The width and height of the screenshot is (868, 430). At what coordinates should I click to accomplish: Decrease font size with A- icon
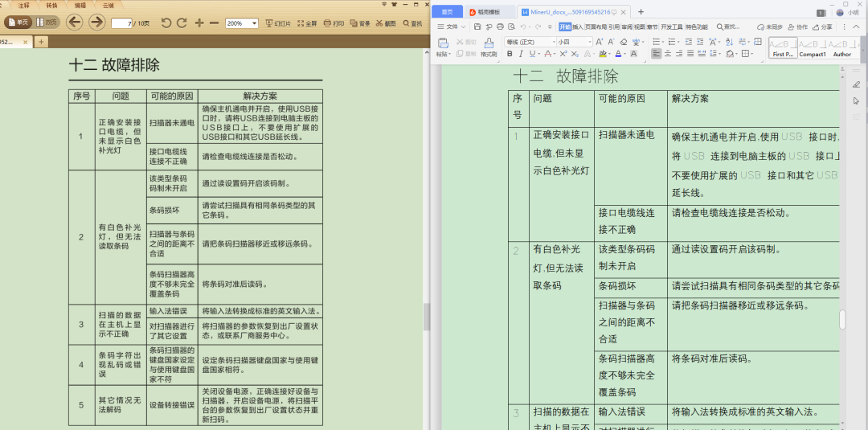tap(611, 42)
